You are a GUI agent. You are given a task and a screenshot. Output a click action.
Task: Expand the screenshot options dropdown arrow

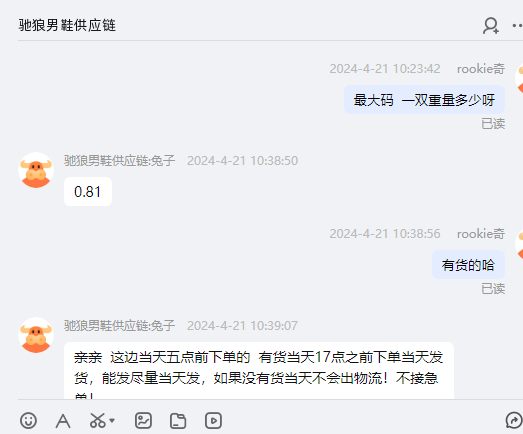tap(112, 420)
